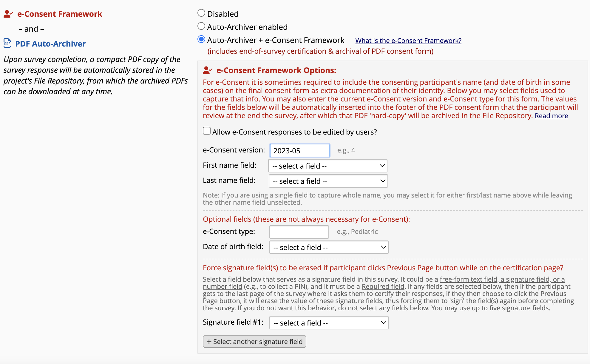Open the Date of birth field dropdown
Image resolution: width=590 pixels, height=364 pixels.
(x=329, y=247)
